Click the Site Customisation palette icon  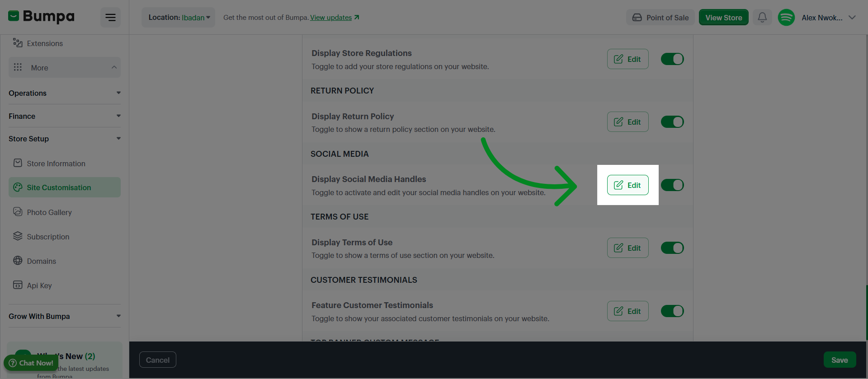coord(18,187)
